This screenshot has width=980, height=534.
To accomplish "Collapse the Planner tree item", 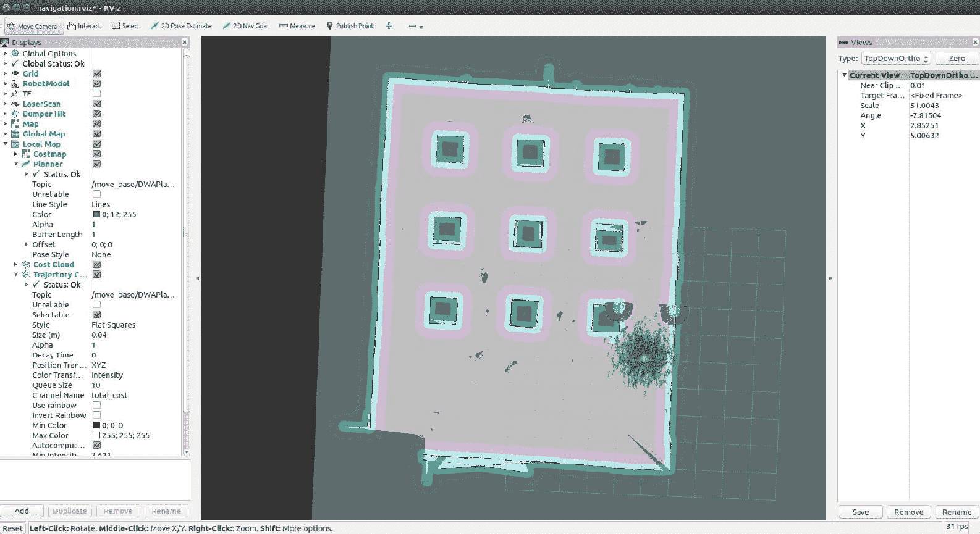I will click(x=16, y=164).
